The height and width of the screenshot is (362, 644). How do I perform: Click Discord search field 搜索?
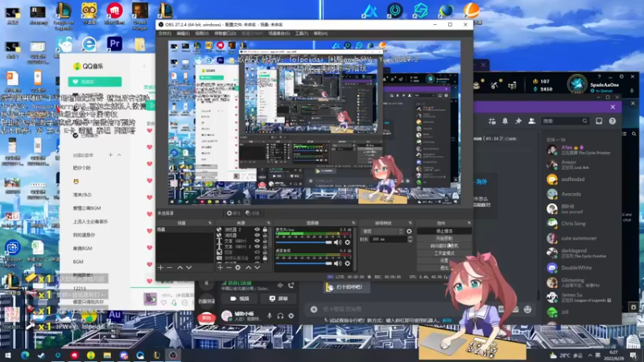(565, 121)
